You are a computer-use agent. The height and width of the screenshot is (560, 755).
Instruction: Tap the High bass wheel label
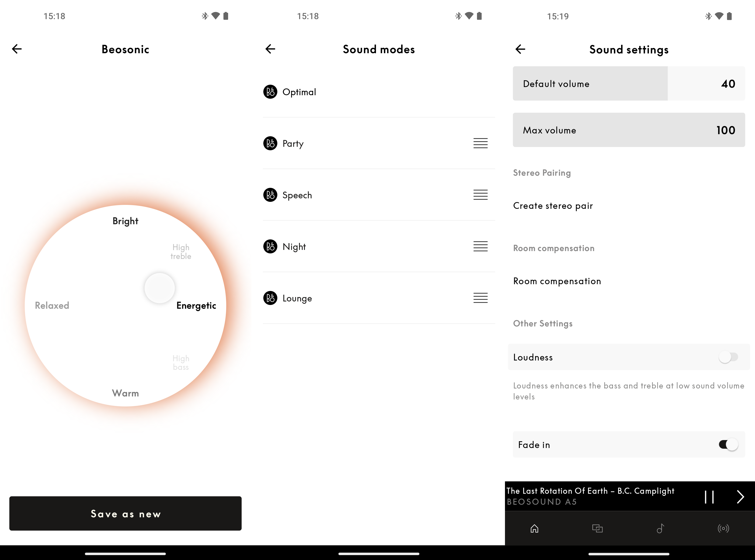(181, 363)
